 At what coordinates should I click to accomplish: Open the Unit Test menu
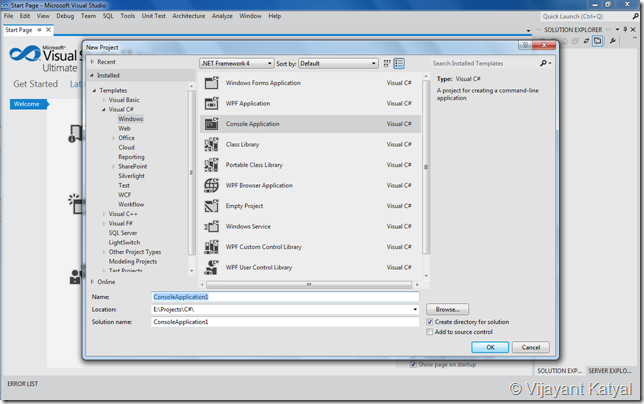(x=154, y=16)
